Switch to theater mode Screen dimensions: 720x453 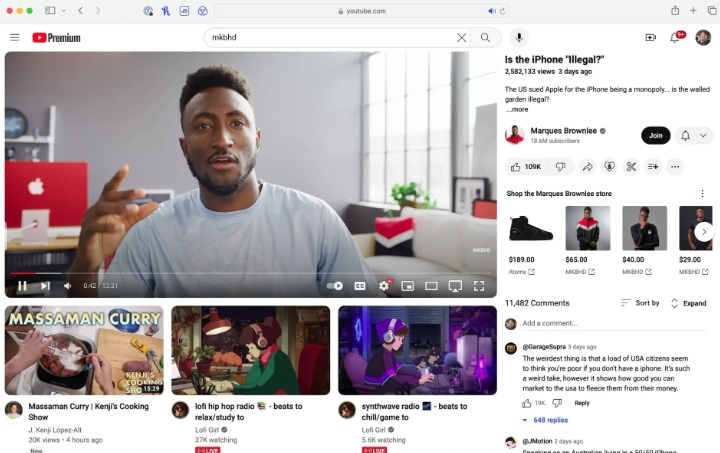[x=431, y=286]
